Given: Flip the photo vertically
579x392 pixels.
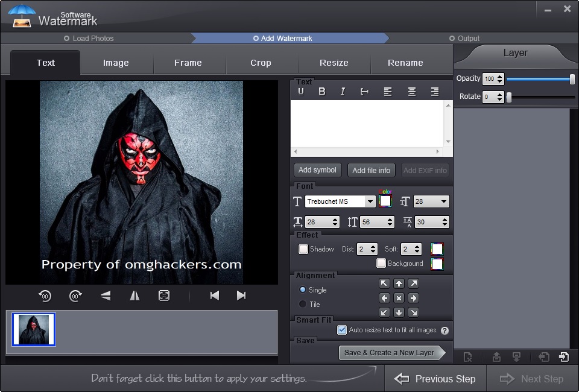Looking at the screenshot, I should pyautogui.click(x=106, y=296).
